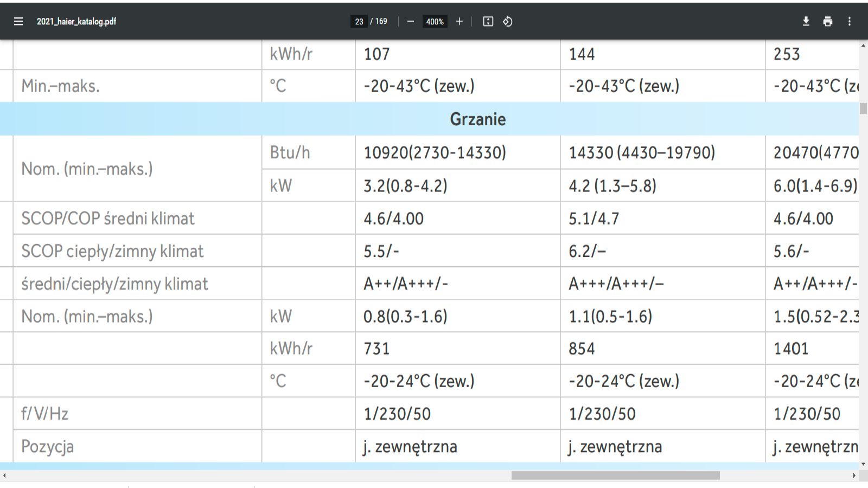Rotate the document counterclockwise
Screen dimensions: 868x488
pos(508,22)
